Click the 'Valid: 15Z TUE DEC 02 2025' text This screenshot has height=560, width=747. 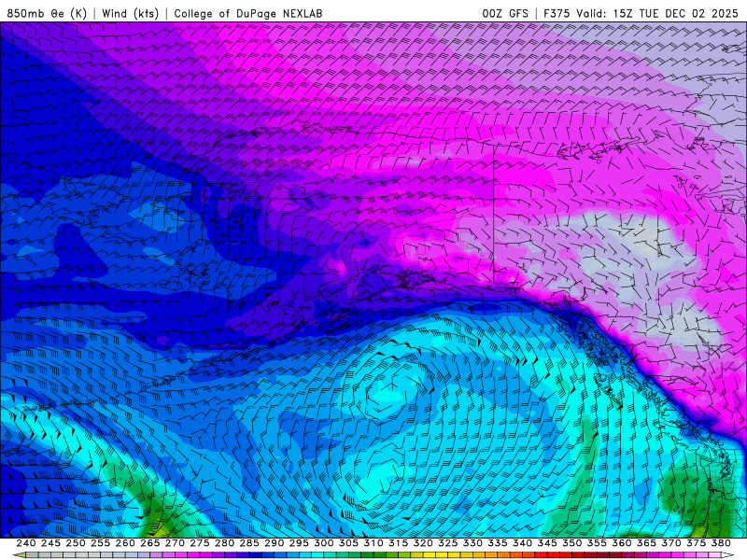pyautogui.click(x=657, y=13)
